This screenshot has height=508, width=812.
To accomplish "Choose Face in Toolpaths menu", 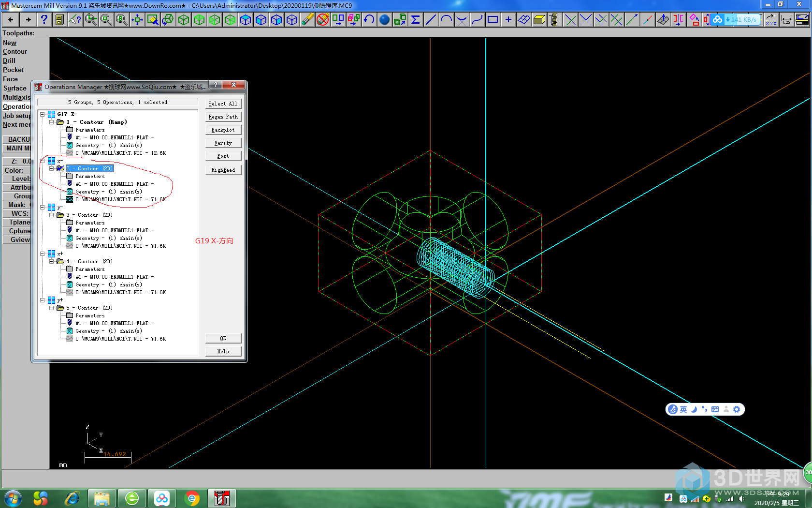I will 10,79.
